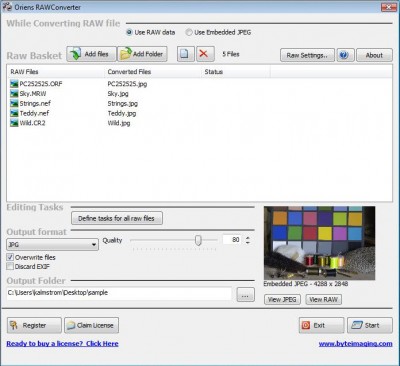400x366 pixels.
Task: Click the About button
Action: [374, 55]
